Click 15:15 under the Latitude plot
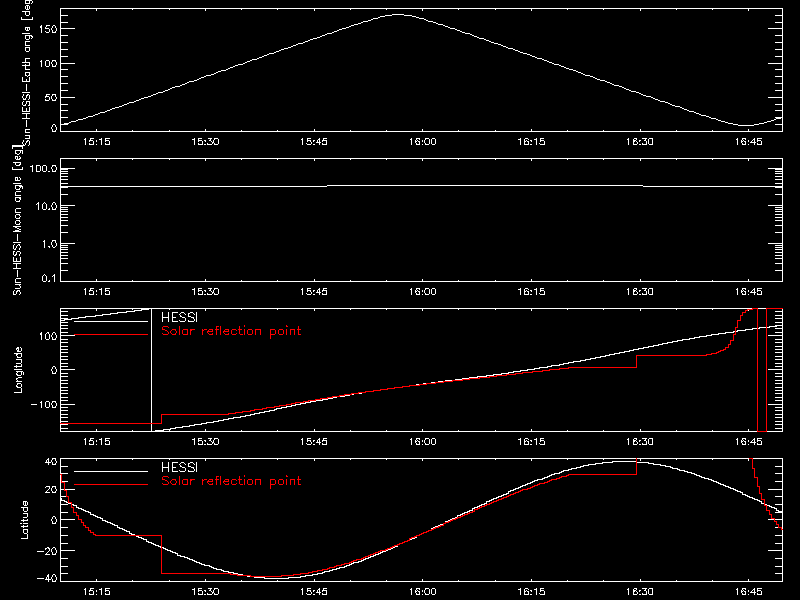800x600 pixels. coord(96,592)
